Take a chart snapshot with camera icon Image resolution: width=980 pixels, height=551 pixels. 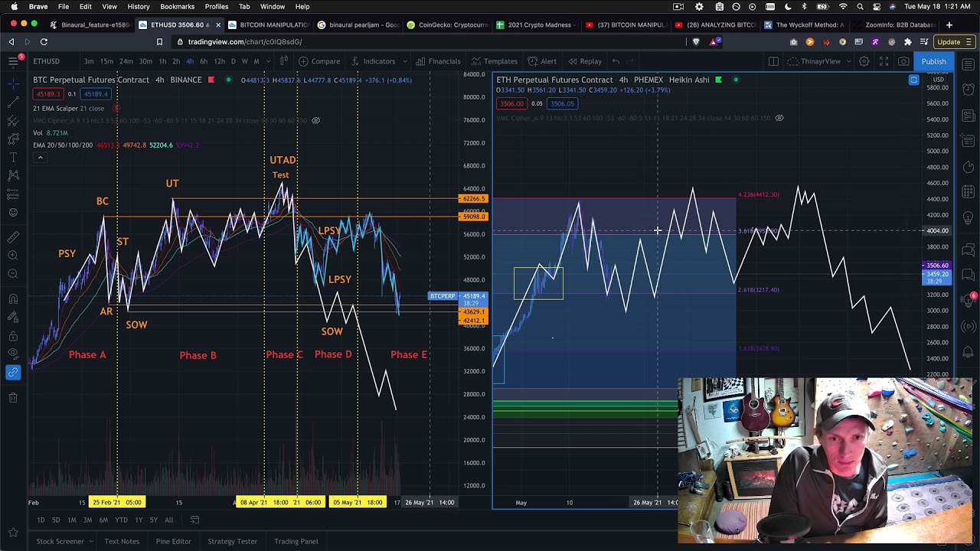903,61
